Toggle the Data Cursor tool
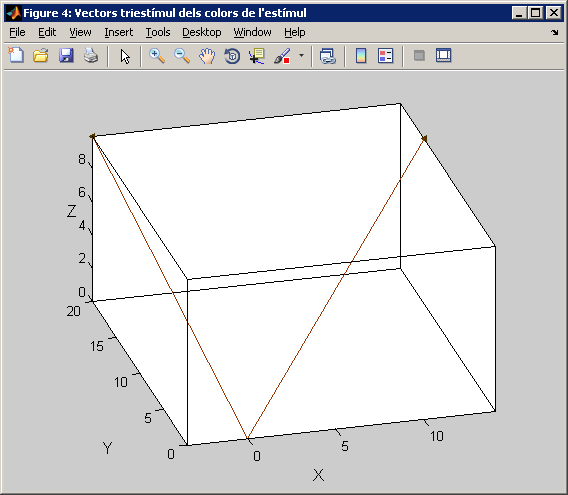The width and height of the screenshot is (568, 495). pos(257,56)
